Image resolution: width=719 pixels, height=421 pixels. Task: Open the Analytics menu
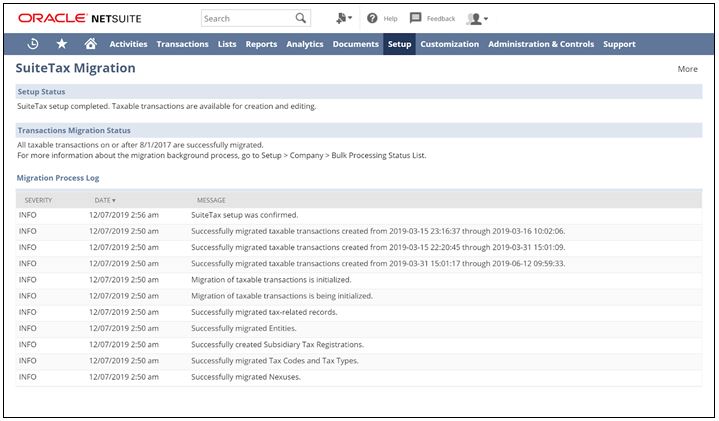pos(305,44)
